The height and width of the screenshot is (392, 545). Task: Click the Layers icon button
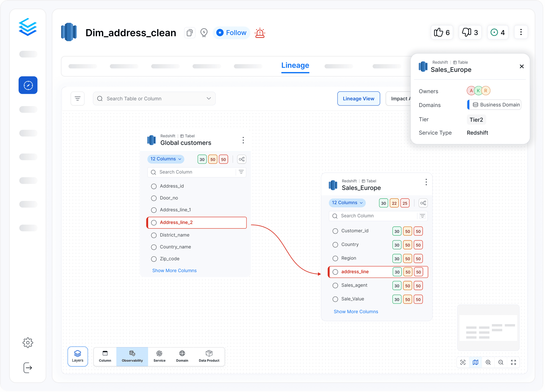[x=77, y=356]
